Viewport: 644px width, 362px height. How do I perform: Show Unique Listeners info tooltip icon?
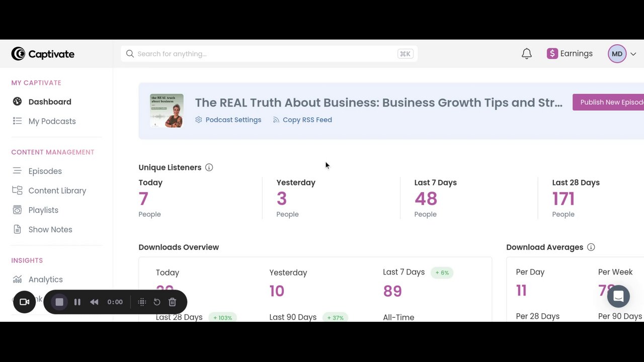coord(209,167)
